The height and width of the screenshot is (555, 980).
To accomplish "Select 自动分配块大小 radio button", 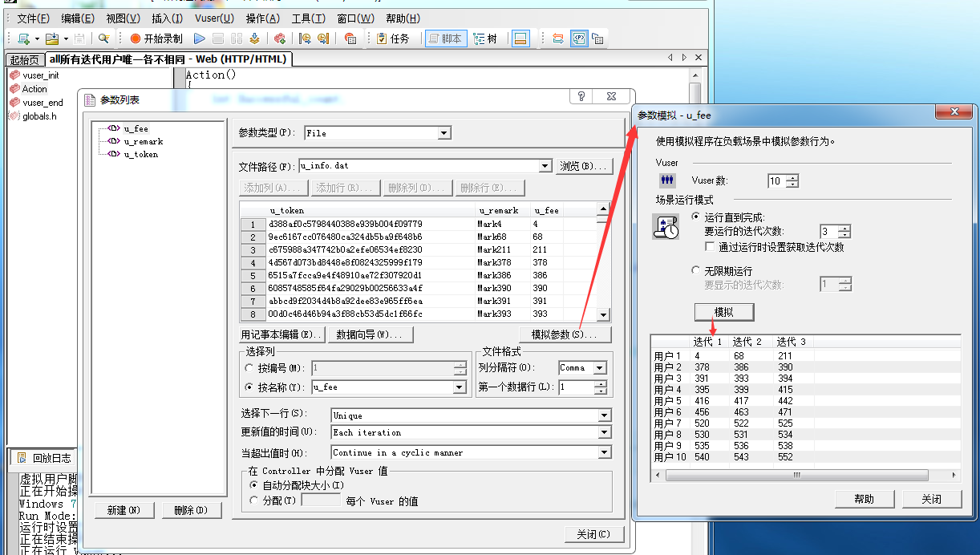I will click(x=254, y=485).
